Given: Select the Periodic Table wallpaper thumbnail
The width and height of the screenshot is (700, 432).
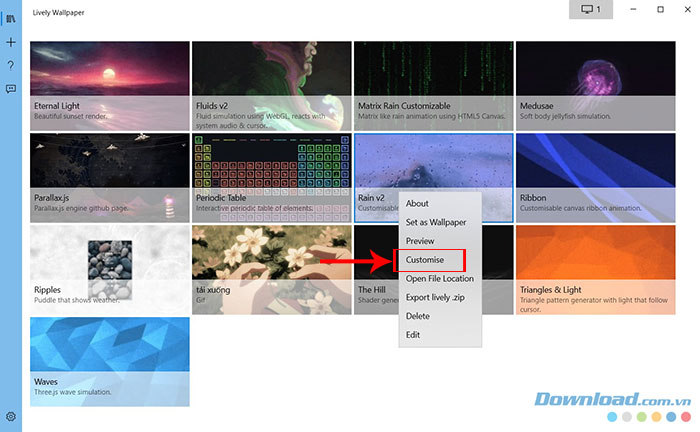Looking at the screenshot, I should (272, 178).
